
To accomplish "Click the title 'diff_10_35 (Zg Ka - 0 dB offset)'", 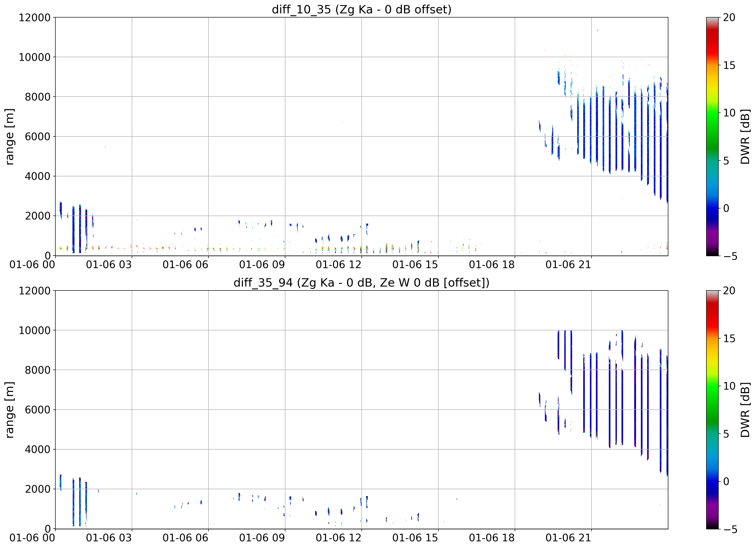I will pyautogui.click(x=362, y=9).
